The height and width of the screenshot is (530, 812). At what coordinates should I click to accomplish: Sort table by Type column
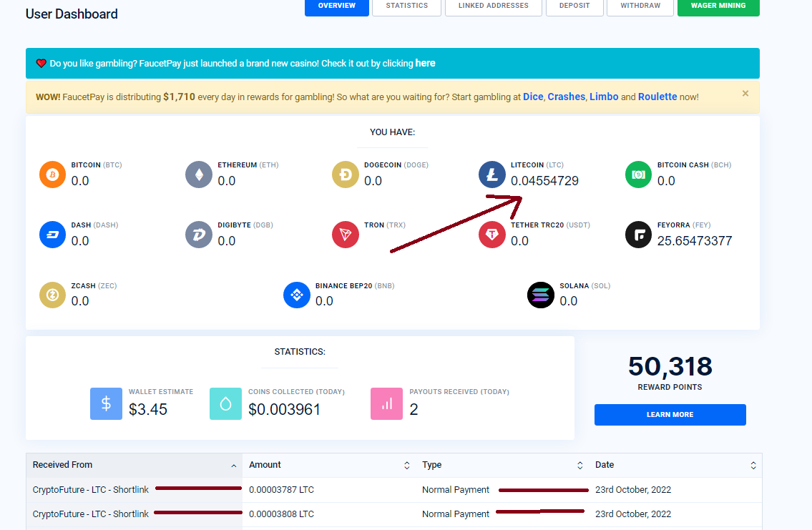click(x=502, y=465)
